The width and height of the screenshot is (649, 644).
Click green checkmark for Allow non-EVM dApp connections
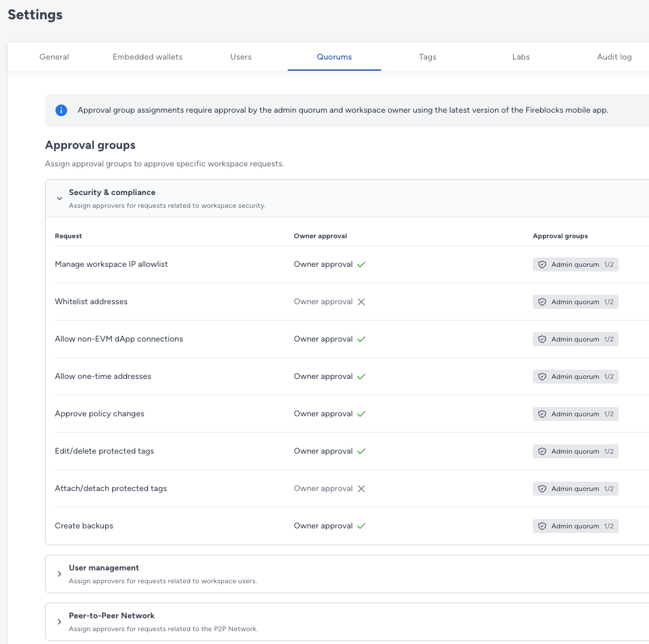coord(361,339)
